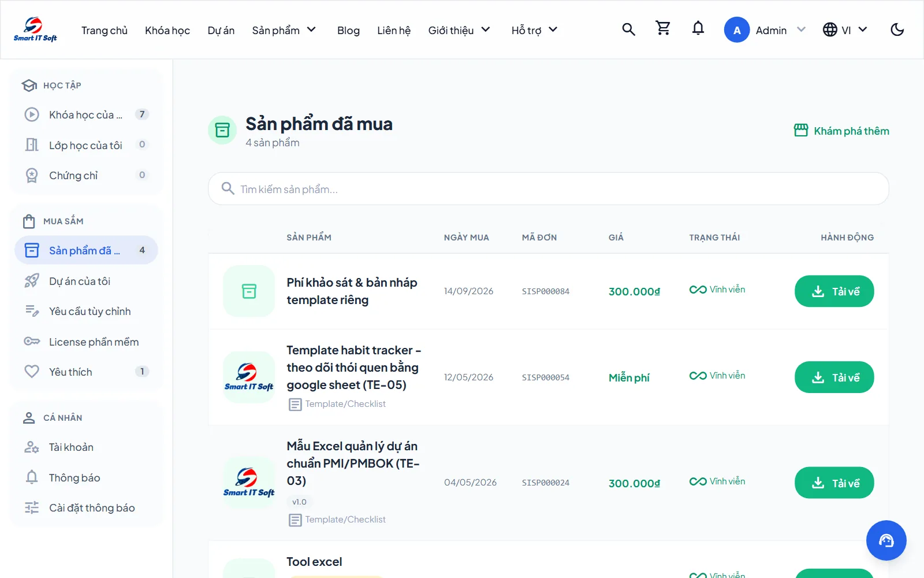Click the Smart IT Soft header logo
The height and width of the screenshot is (578, 924).
pos(35,29)
